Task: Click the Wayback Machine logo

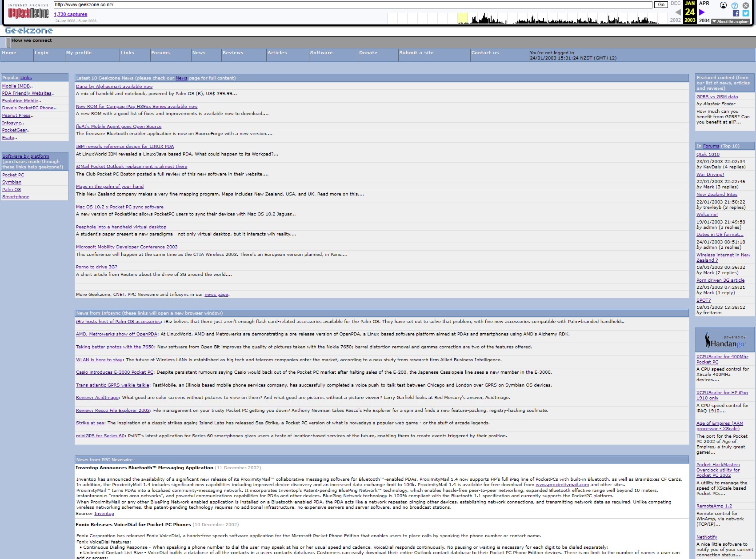Action: 28,12
